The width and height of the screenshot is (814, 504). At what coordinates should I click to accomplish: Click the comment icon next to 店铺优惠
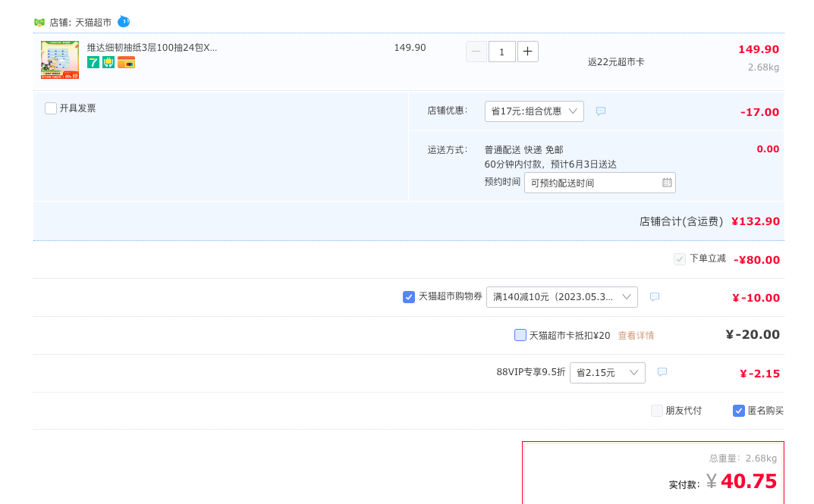[x=601, y=111]
